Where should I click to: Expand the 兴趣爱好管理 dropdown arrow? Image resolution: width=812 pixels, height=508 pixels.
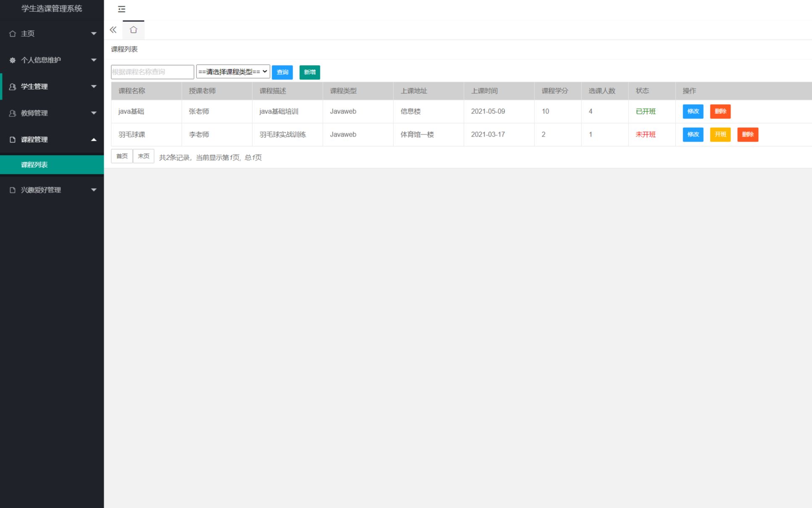coord(94,190)
